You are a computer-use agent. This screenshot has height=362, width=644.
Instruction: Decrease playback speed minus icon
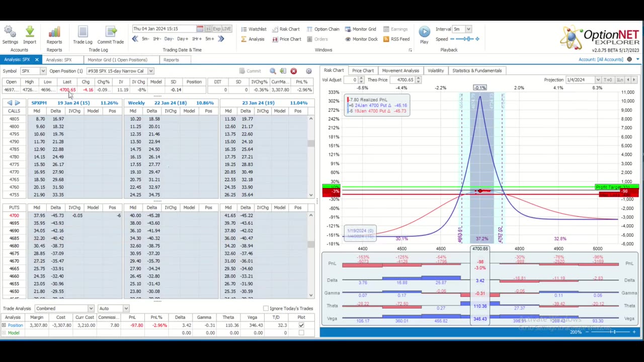click(453, 39)
